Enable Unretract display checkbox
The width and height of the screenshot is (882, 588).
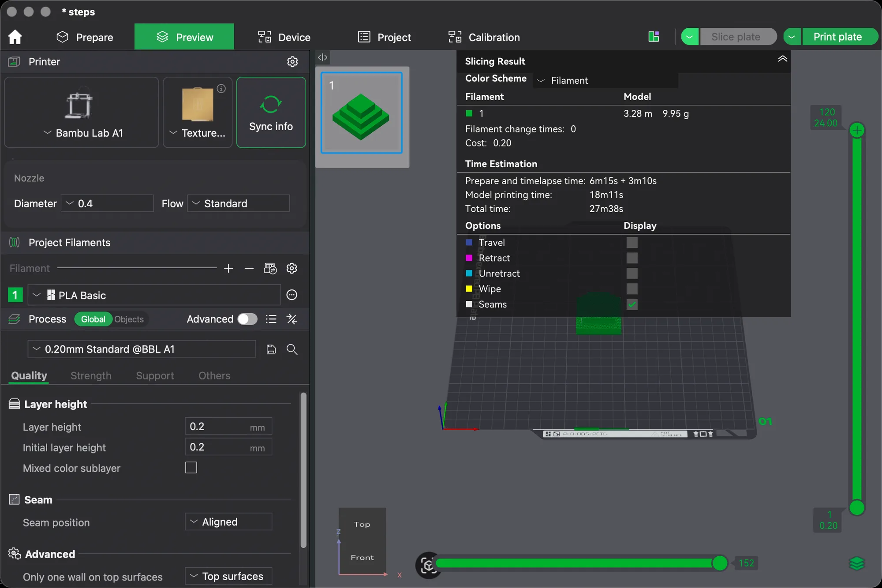click(x=632, y=273)
